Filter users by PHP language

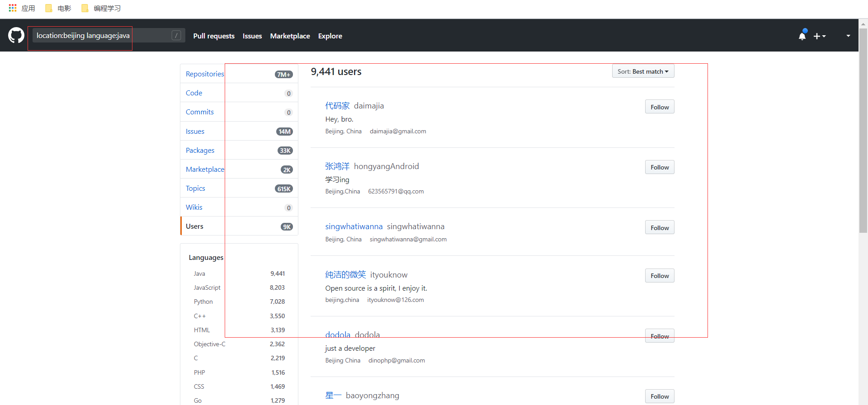pyautogui.click(x=239, y=373)
